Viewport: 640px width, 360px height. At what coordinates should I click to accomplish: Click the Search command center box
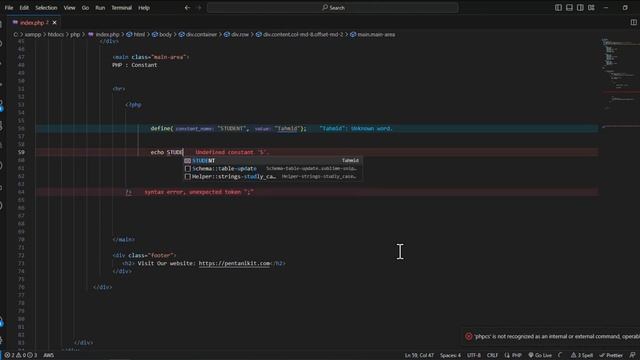(x=333, y=8)
